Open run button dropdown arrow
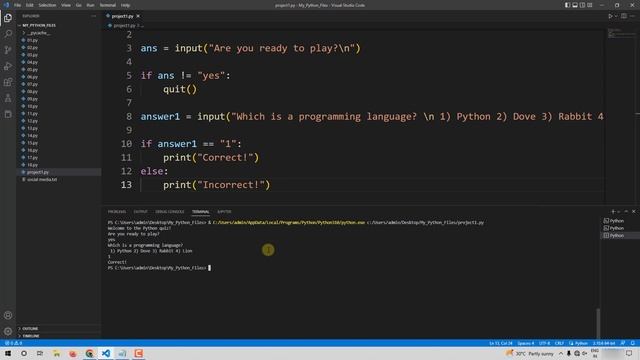 point(616,16)
